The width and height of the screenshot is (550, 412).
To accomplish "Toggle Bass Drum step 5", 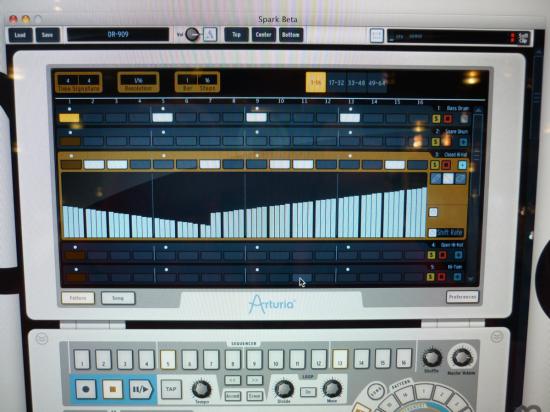I will point(163,117).
